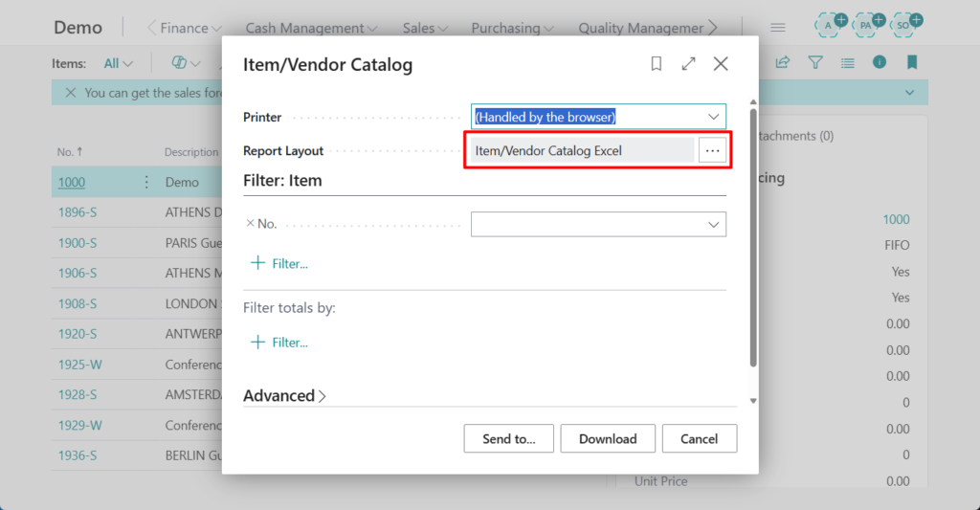Image resolution: width=980 pixels, height=510 pixels.
Task: Open the Finance menu
Action: pos(189,28)
